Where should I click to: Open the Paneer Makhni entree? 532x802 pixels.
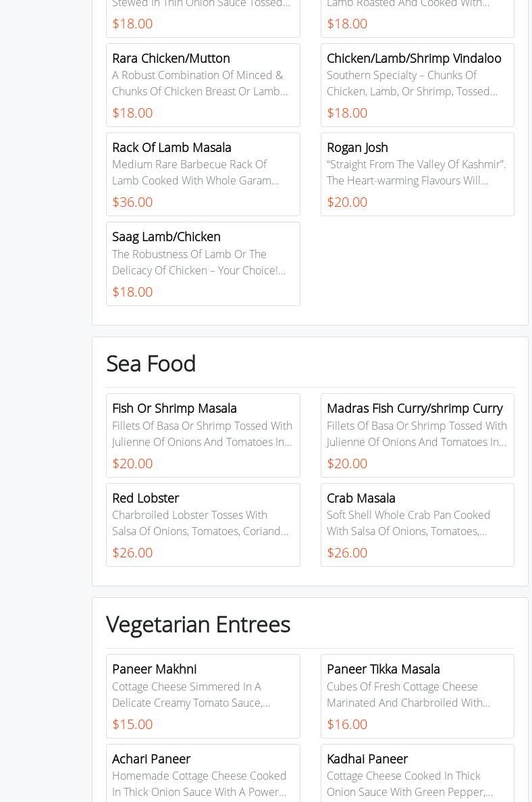(x=154, y=669)
